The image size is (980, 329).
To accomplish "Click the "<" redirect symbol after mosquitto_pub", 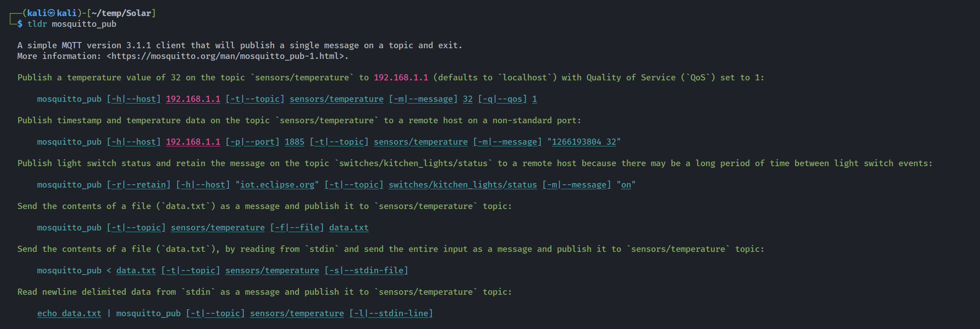I will (109, 270).
